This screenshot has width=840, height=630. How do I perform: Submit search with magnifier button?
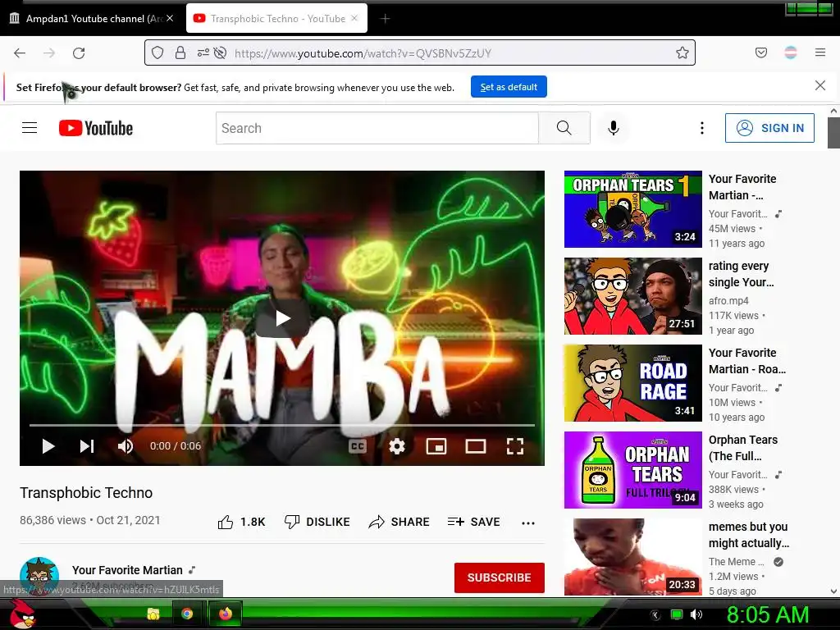point(564,128)
